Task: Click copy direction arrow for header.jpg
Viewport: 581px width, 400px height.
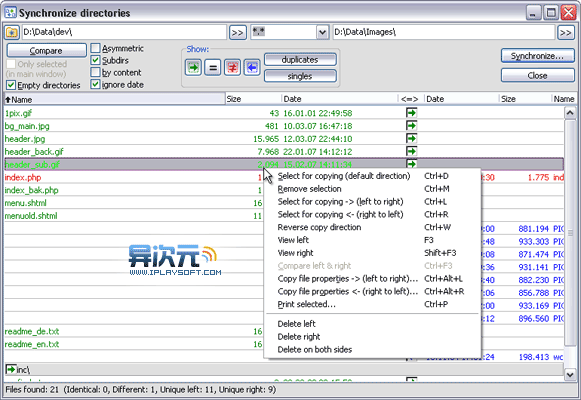Action: 411,139
